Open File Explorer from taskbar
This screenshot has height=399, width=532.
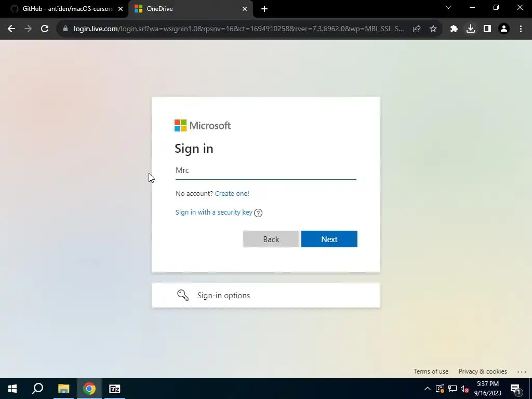tap(63, 389)
